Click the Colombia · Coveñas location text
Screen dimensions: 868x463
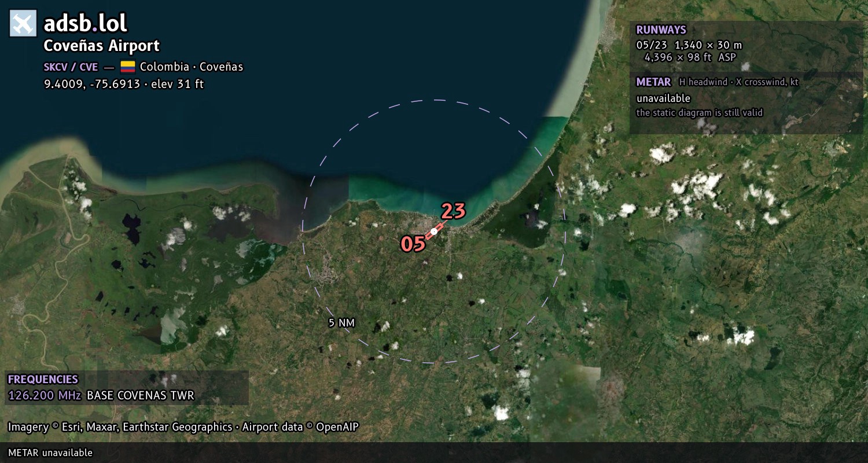point(192,67)
